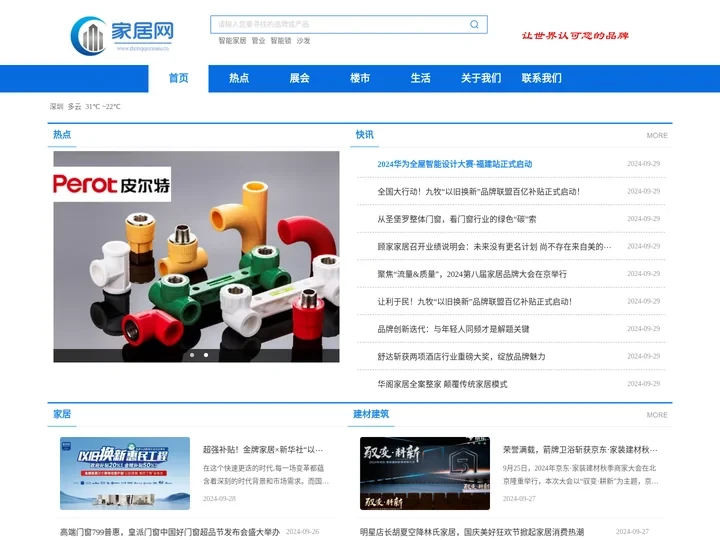Select the second carousel slide dot
This screenshot has height=540, width=720.
pos(206,355)
